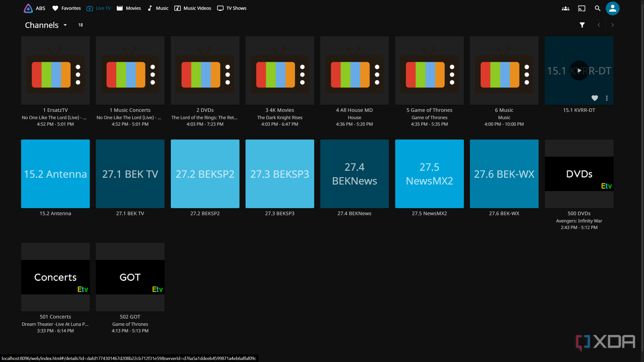Click the '6 Music' channel title
644x362 pixels.
point(504,110)
